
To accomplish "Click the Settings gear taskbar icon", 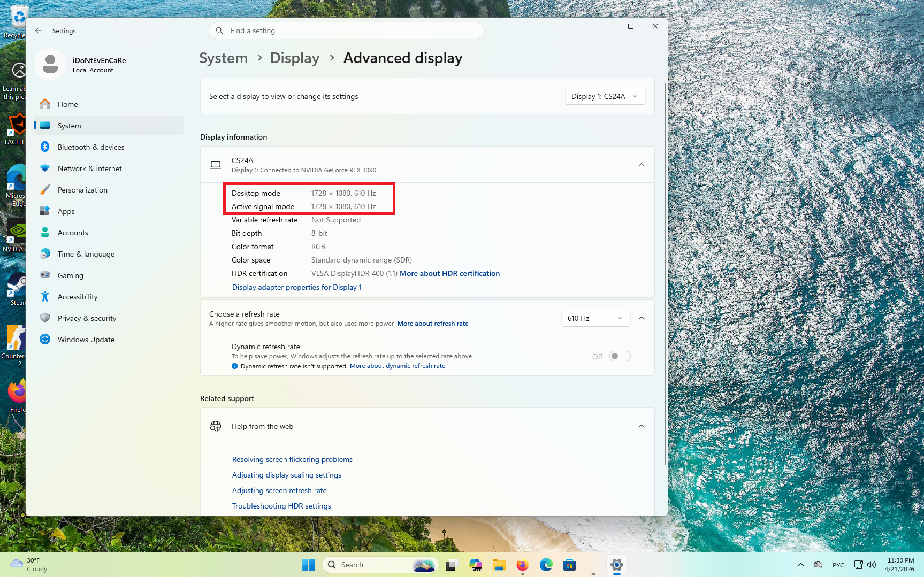I will pyautogui.click(x=616, y=565).
